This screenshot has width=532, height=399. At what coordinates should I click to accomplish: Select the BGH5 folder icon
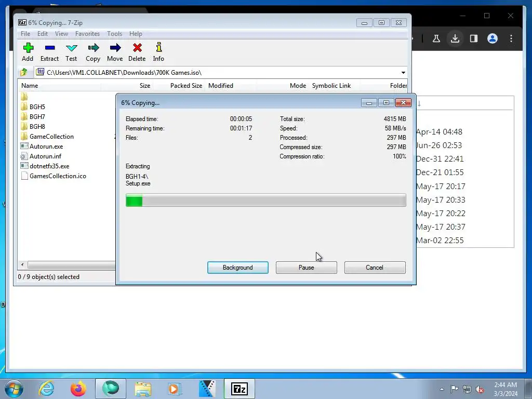click(24, 107)
